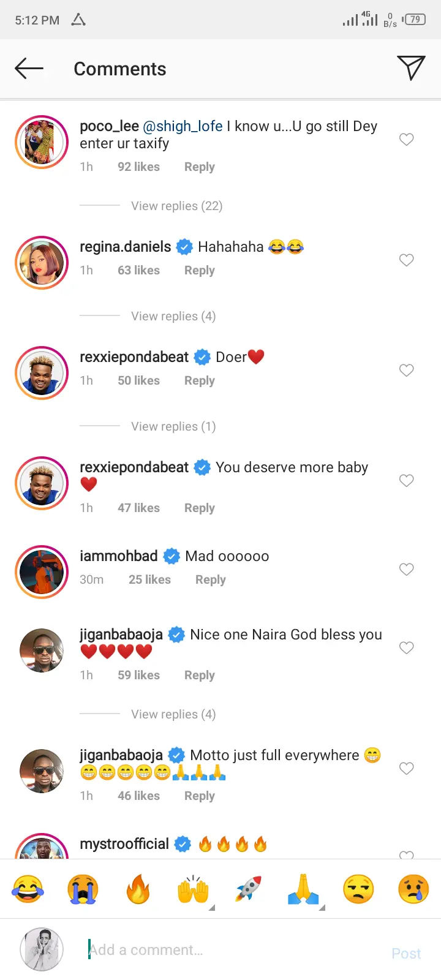This screenshot has height=980, width=441.
Task: Open the @shigh_lofe mention link
Action: click(183, 126)
